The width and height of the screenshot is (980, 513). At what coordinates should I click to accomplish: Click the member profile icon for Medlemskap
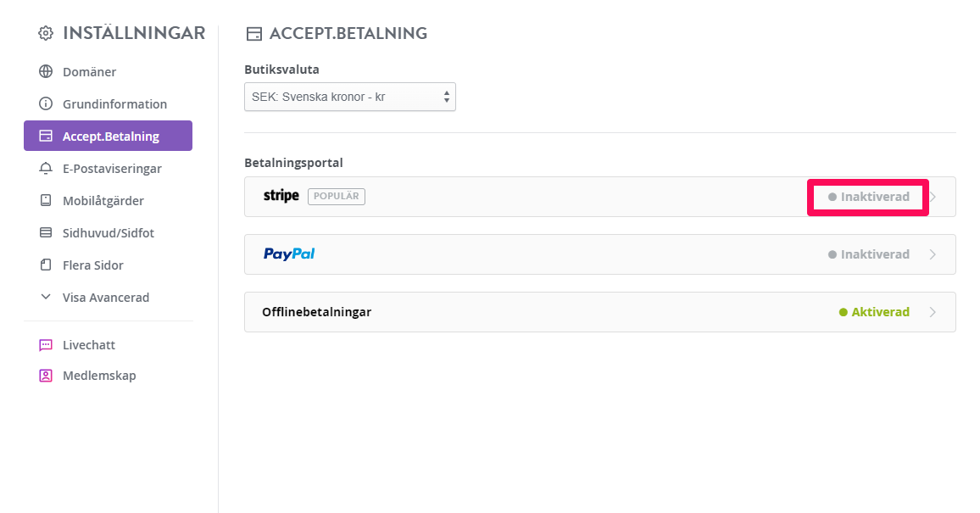[46, 376]
